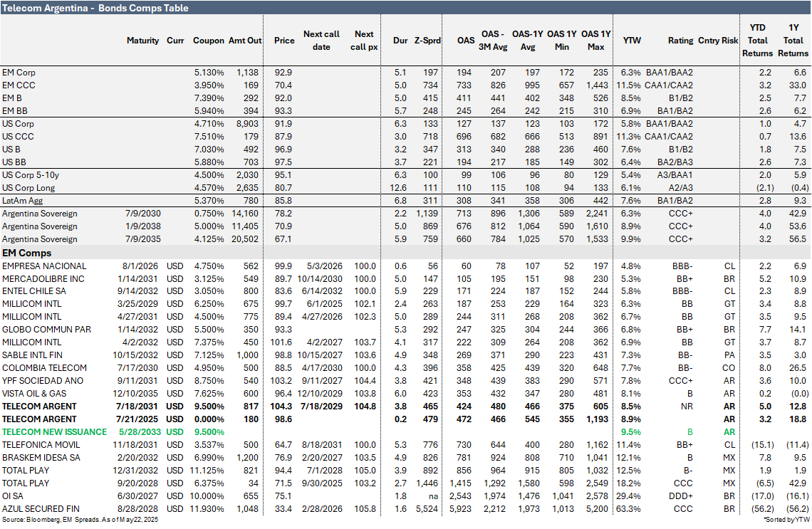Click the Cntry Risk header

tap(718, 41)
